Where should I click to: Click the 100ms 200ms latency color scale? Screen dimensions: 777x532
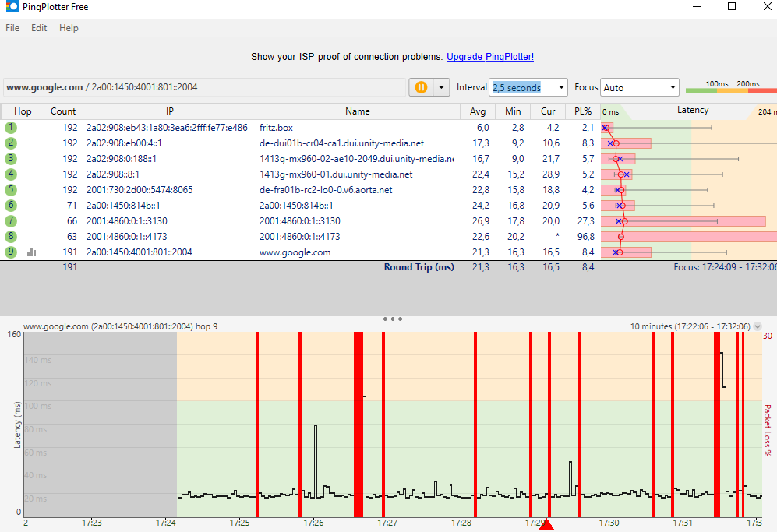click(731, 87)
